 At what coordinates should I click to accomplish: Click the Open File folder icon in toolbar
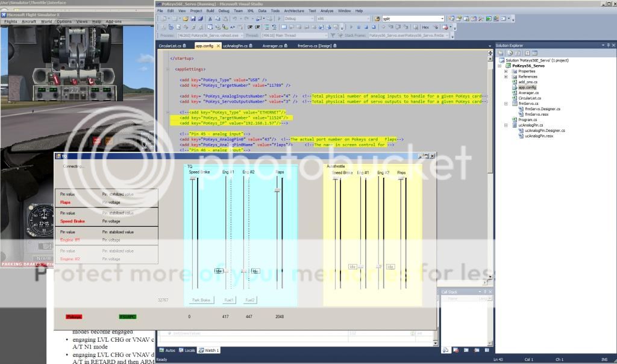click(x=186, y=19)
